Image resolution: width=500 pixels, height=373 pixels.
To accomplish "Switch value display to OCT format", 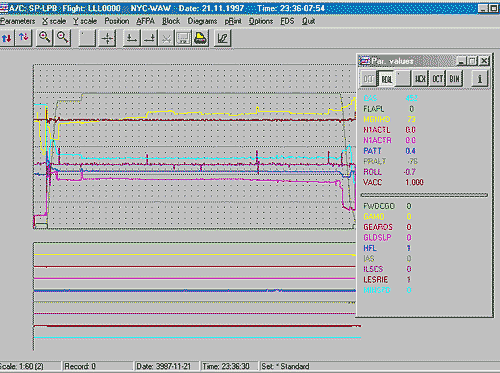I will [437, 79].
